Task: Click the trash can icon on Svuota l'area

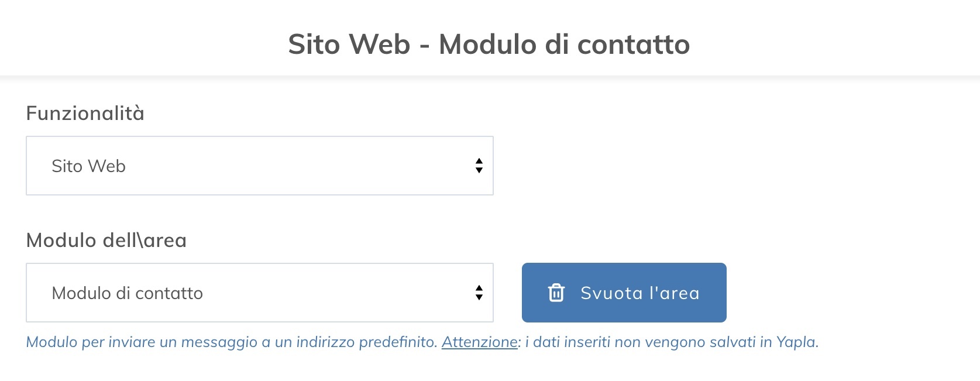Action: tap(557, 293)
